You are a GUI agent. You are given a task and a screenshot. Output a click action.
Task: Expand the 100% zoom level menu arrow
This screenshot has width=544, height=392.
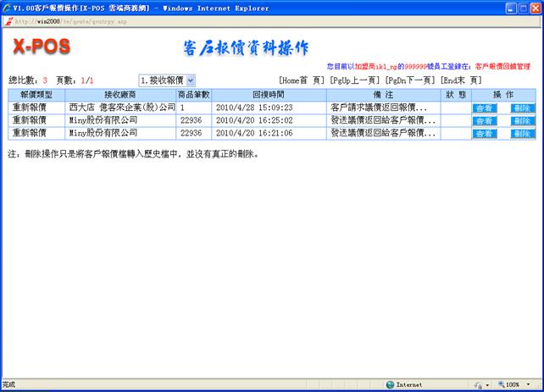(527, 384)
